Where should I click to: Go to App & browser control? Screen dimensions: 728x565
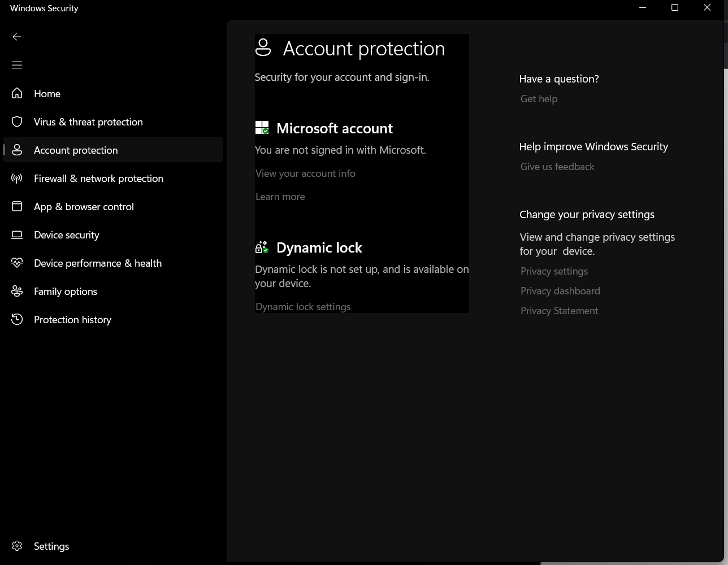click(113, 206)
